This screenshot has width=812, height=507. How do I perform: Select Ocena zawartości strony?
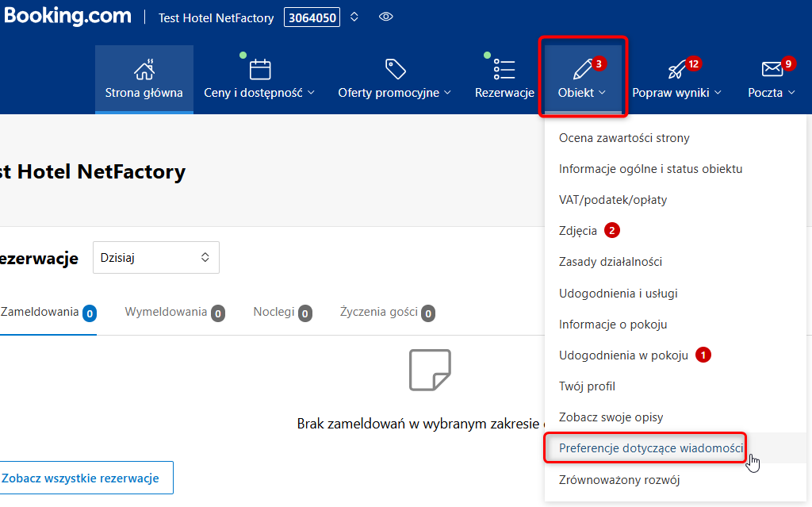coord(624,138)
